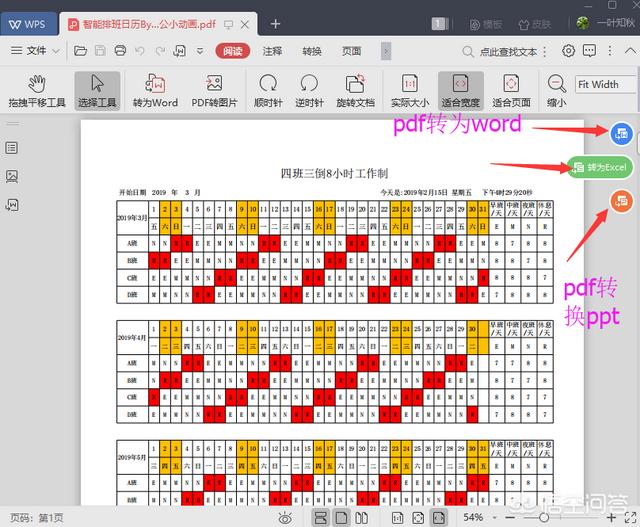
Task: Click the undo arrow icon
Action: click(x=140, y=51)
